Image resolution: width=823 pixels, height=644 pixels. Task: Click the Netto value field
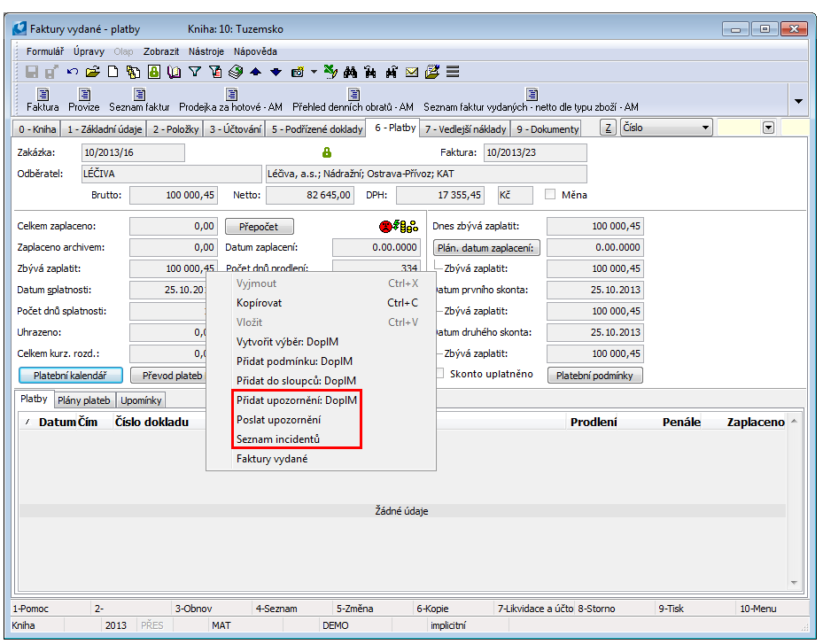coord(310,195)
